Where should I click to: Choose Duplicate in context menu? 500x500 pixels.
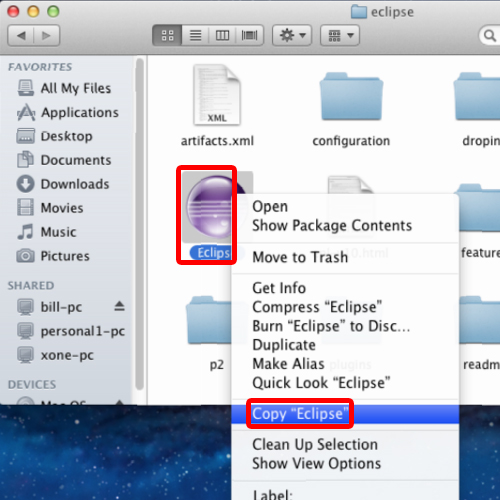tap(284, 345)
